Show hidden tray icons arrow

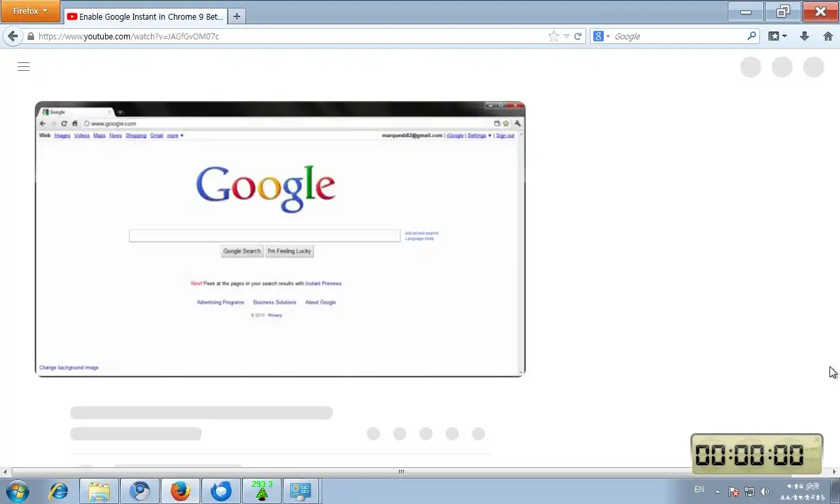(717, 492)
